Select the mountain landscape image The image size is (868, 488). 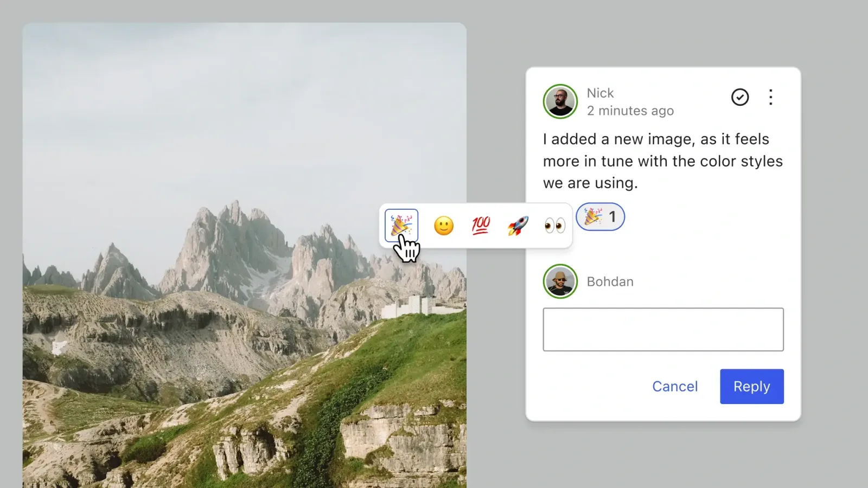tap(244, 255)
